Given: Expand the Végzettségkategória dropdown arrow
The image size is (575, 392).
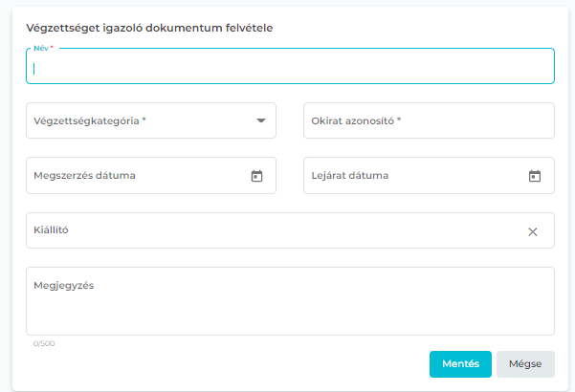Looking at the screenshot, I should (x=260, y=121).
